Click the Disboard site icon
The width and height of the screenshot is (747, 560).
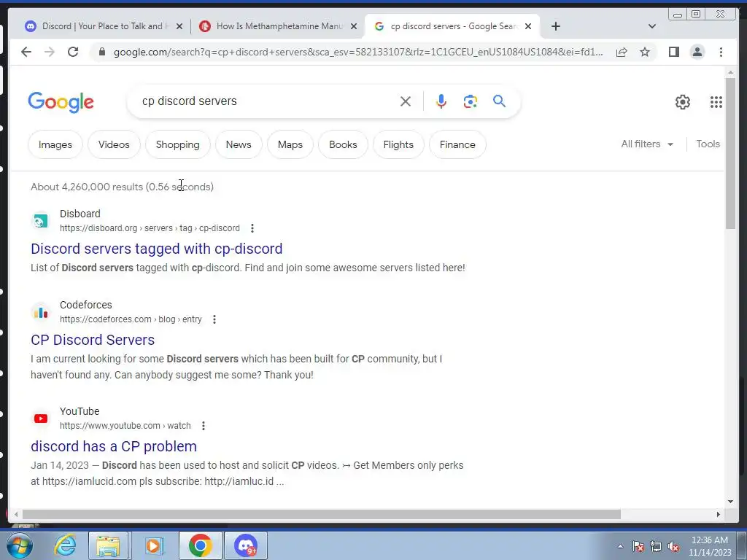tap(41, 221)
